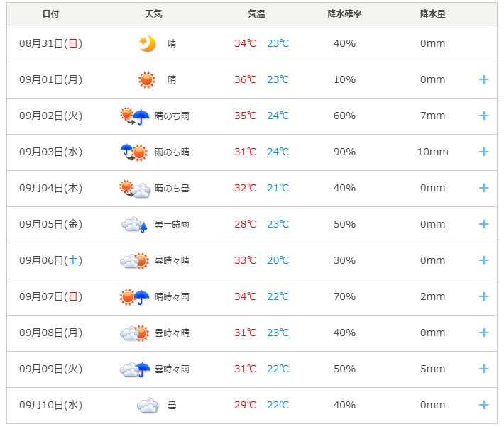The width and height of the screenshot is (504, 429).
Task: Click the sun-then-umbrella icon for 09月02日
Action: 135,116
